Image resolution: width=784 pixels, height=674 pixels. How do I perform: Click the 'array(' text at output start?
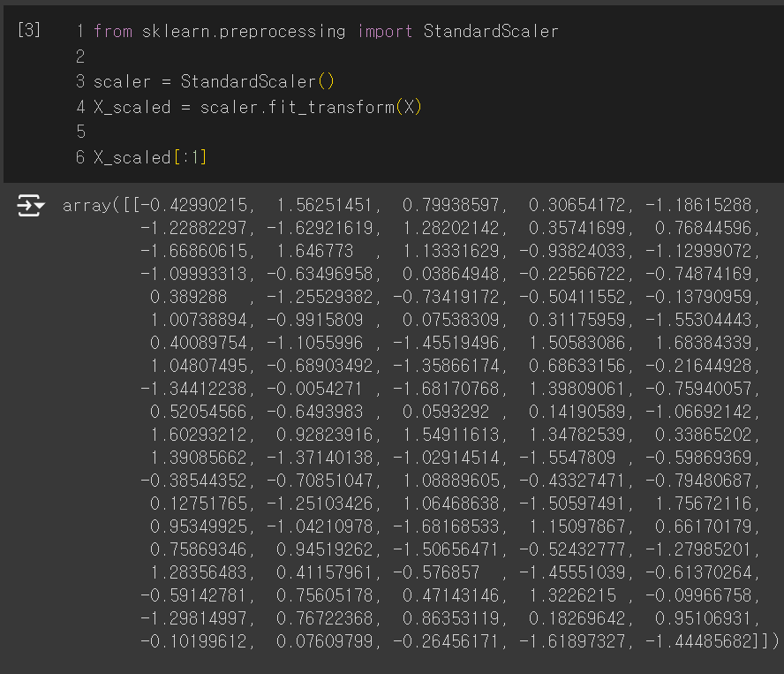click(91, 205)
